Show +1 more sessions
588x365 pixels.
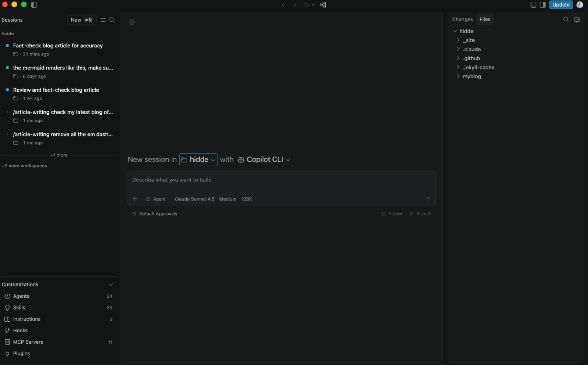pyautogui.click(x=59, y=155)
